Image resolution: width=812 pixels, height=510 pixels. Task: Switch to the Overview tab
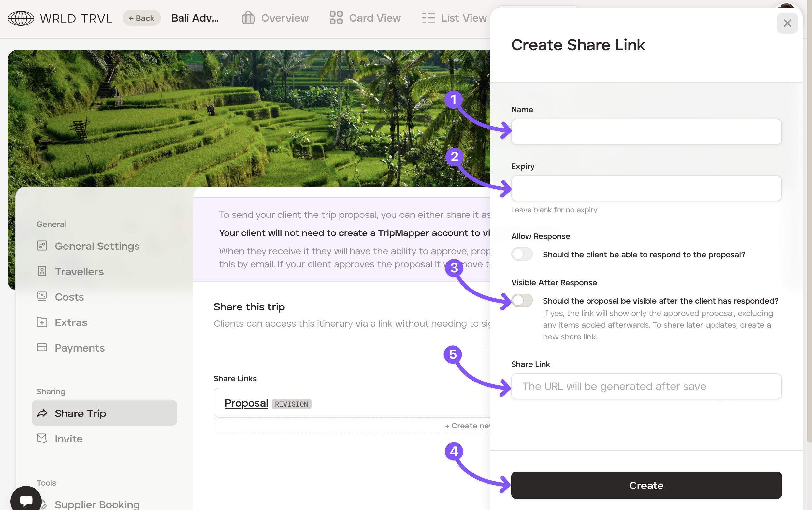point(275,18)
